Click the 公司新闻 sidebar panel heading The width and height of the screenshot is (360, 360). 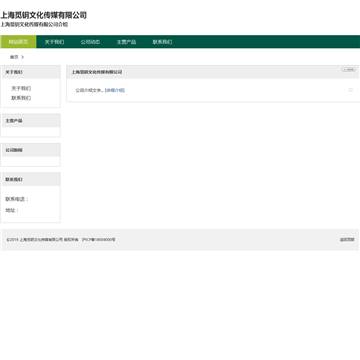pos(14,150)
